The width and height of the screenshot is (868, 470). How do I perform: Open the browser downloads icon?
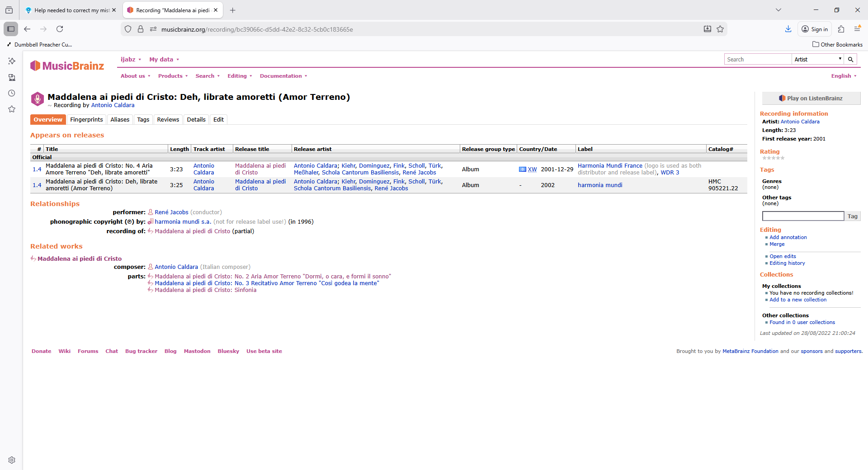[x=788, y=29]
